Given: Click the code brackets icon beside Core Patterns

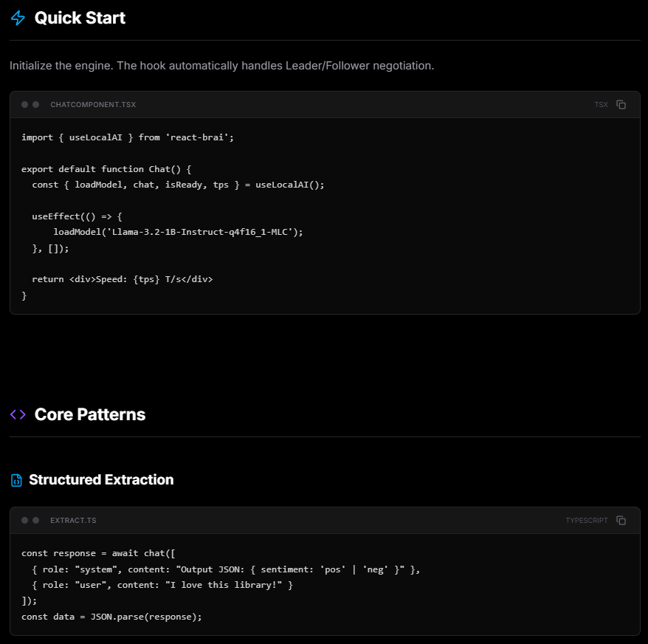Looking at the screenshot, I should pos(18,414).
